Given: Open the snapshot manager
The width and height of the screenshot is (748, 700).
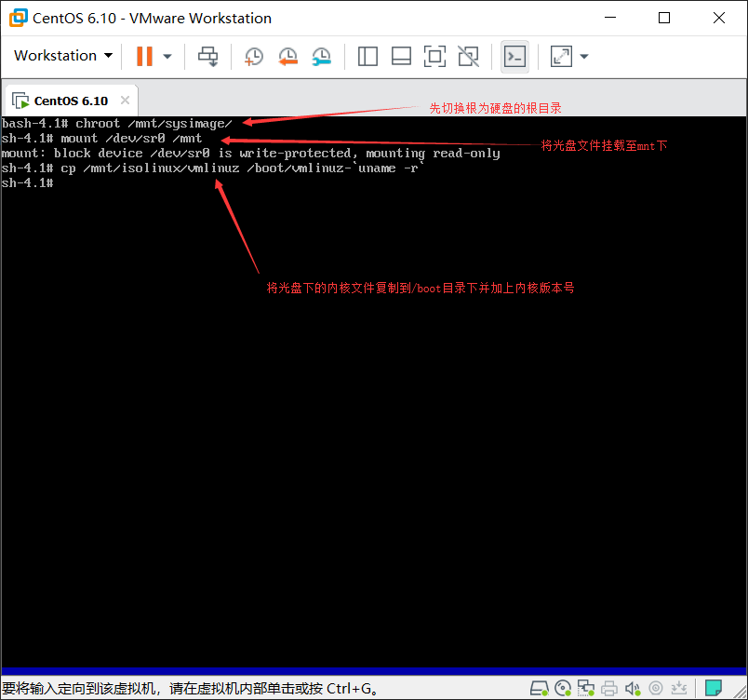Looking at the screenshot, I should point(322,56).
